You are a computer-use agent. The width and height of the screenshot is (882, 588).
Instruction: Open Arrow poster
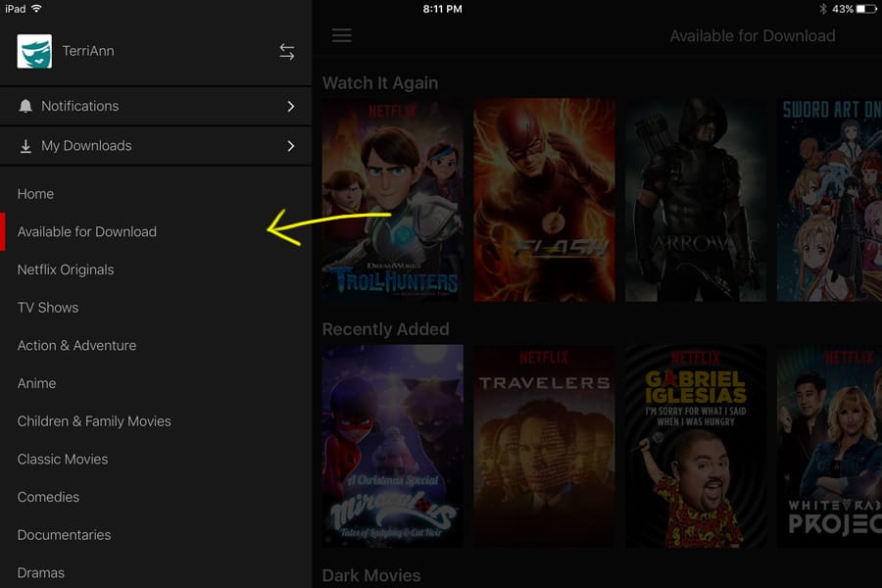(696, 200)
